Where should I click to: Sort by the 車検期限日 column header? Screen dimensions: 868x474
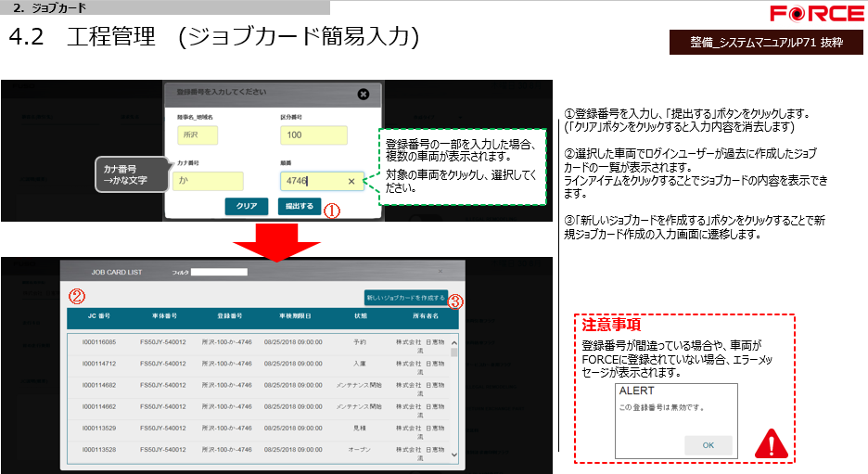pyautogui.click(x=293, y=316)
